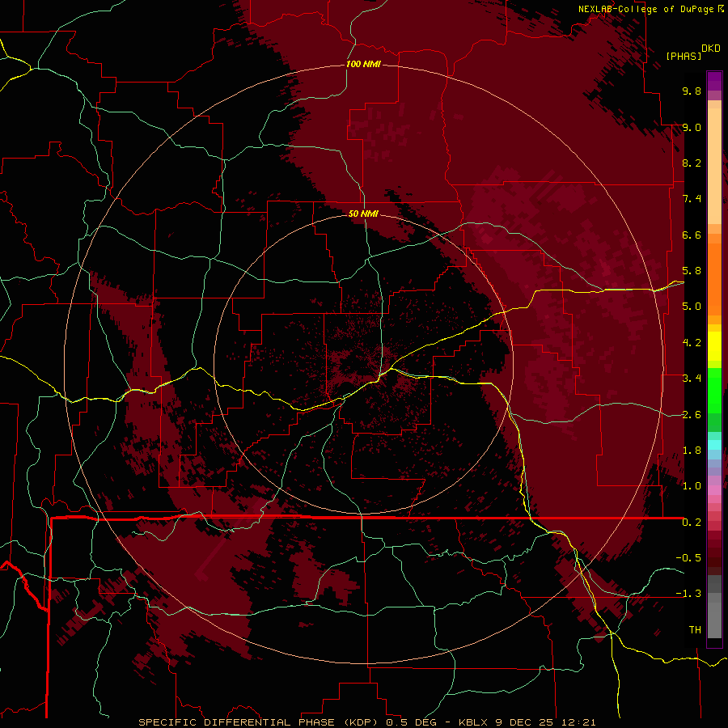Click the 6.6 color scale value
Image resolution: width=728 pixels, height=728 pixels.
point(692,235)
